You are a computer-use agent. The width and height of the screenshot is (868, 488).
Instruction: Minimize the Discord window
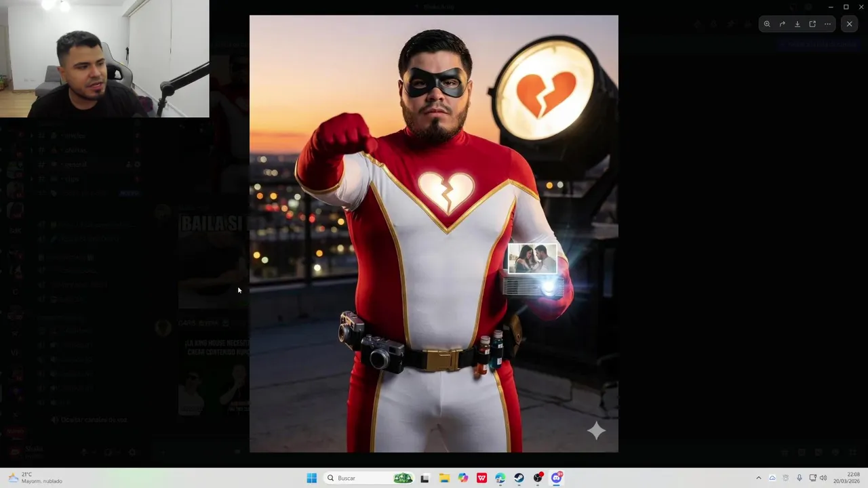831,7
